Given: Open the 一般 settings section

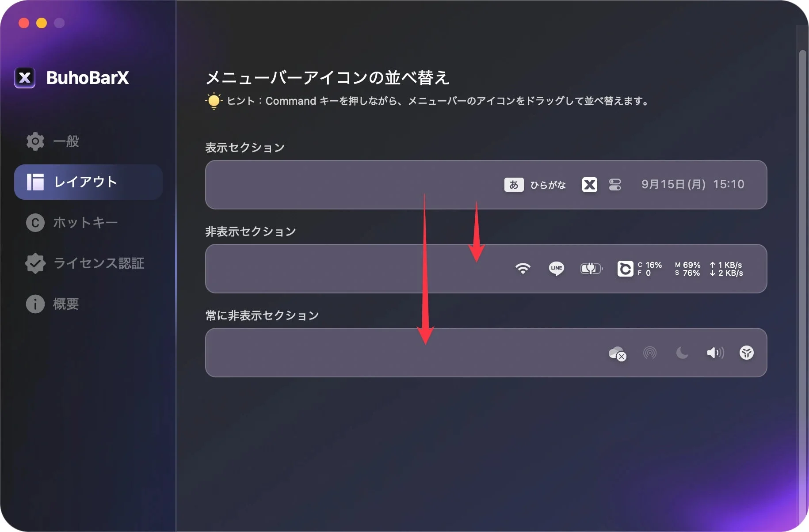Looking at the screenshot, I should (x=66, y=141).
